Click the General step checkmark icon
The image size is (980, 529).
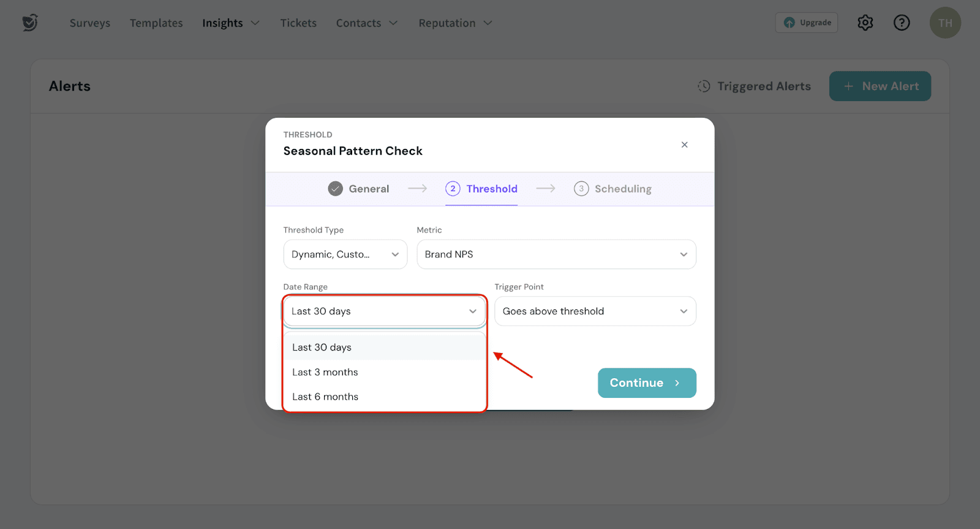(x=335, y=189)
